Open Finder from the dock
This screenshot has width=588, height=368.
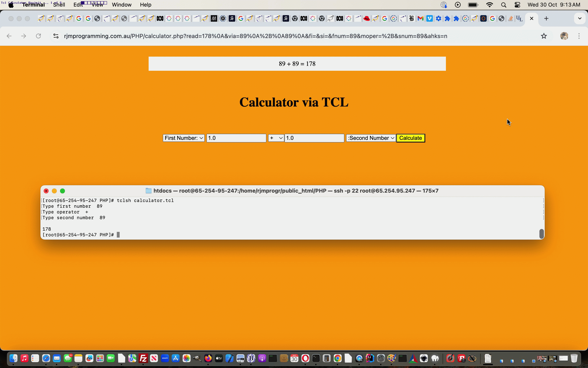click(x=14, y=358)
